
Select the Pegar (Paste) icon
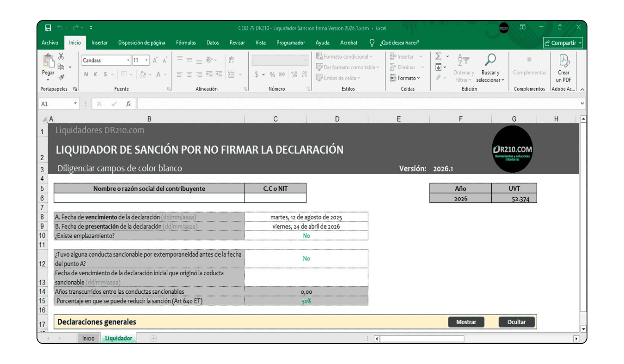49,61
